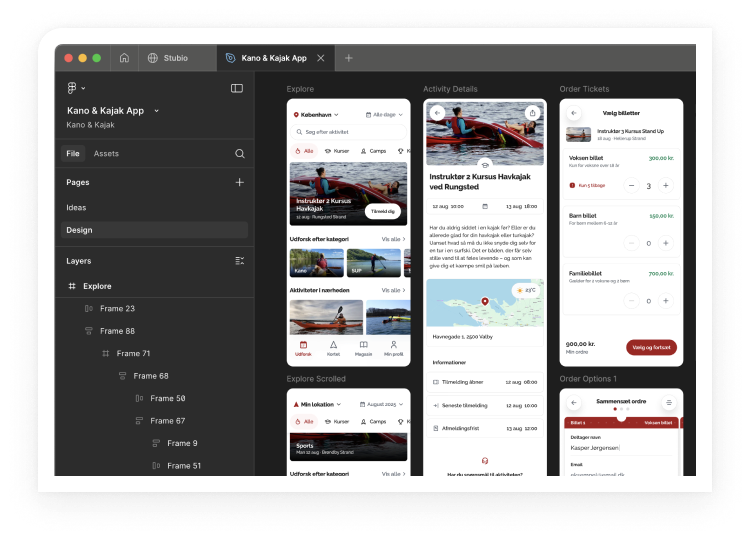750x540 pixels.
Task: Collapse all layers using the Layers header icon
Action: 240,261
